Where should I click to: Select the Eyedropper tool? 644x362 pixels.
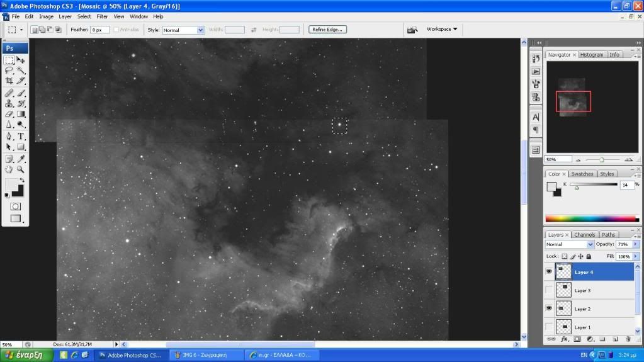pos(21,159)
